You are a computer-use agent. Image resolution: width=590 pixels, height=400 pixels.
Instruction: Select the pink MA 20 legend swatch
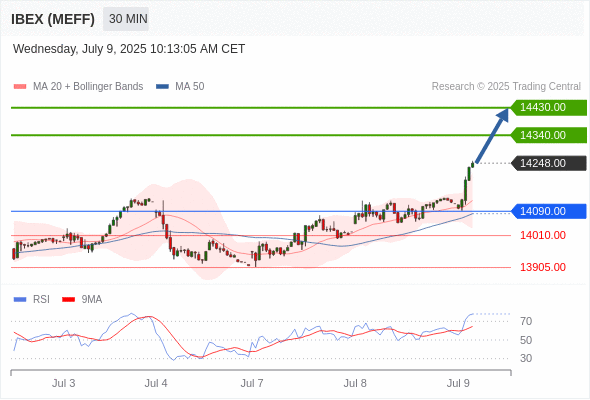pos(20,87)
